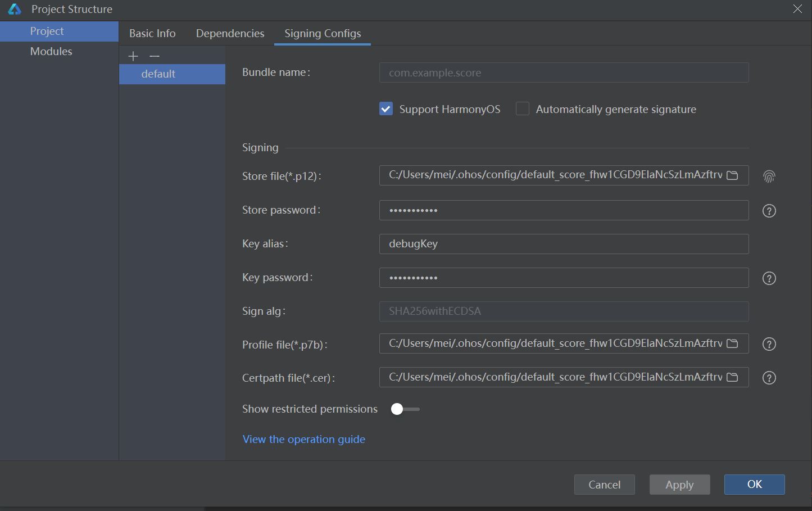Click the Cancel button
Image resolution: width=812 pixels, height=511 pixels.
click(605, 485)
